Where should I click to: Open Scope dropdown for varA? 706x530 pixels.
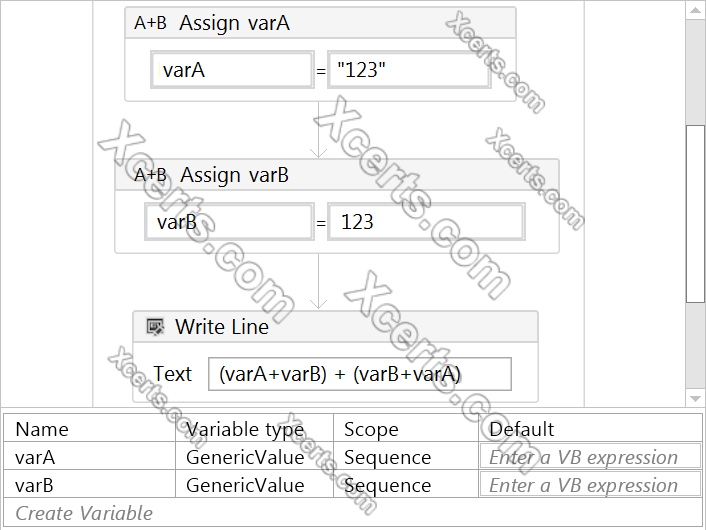click(405, 458)
